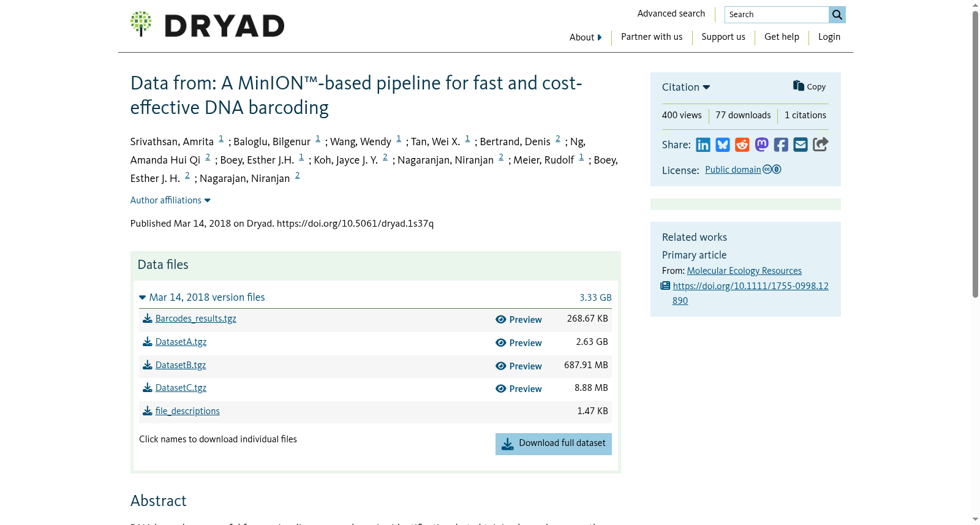
Task: Click affiliation footnote after Srivathsan, Amrita
Action: coord(221,139)
